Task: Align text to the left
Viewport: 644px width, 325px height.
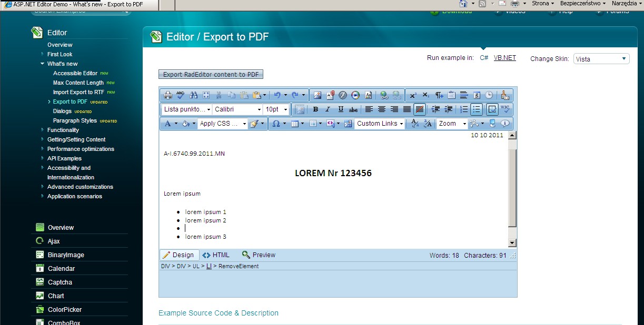Action: [369, 109]
